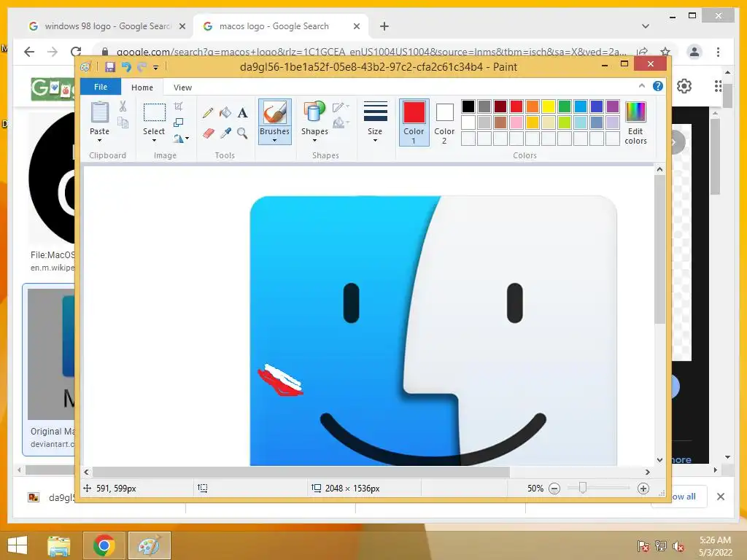The height and width of the screenshot is (560, 747).
Task: Open Chrome tab search chevron
Action: coord(645,26)
